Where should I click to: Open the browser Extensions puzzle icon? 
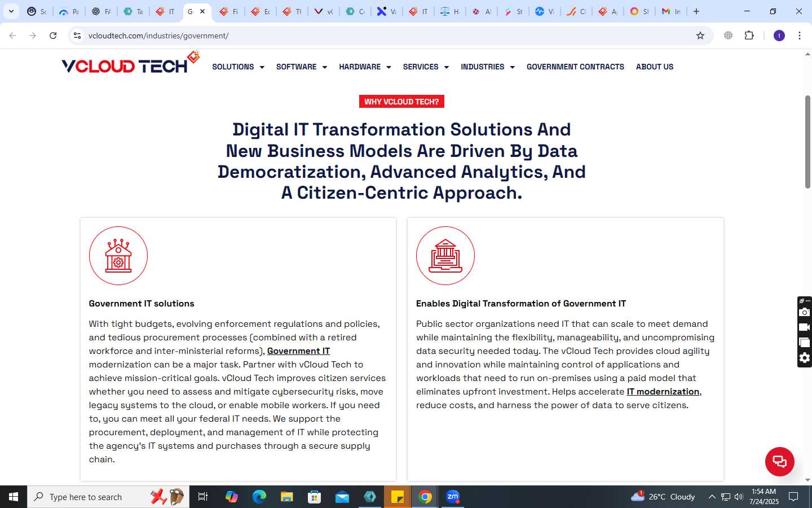click(x=749, y=36)
